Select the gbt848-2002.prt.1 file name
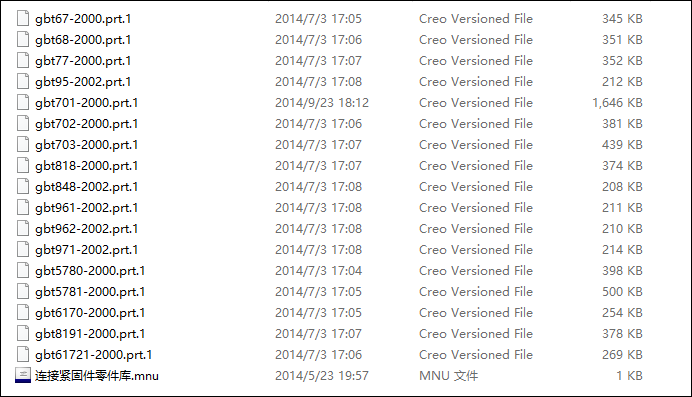692x397 pixels. pyautogui.click(x=86, y=187)
